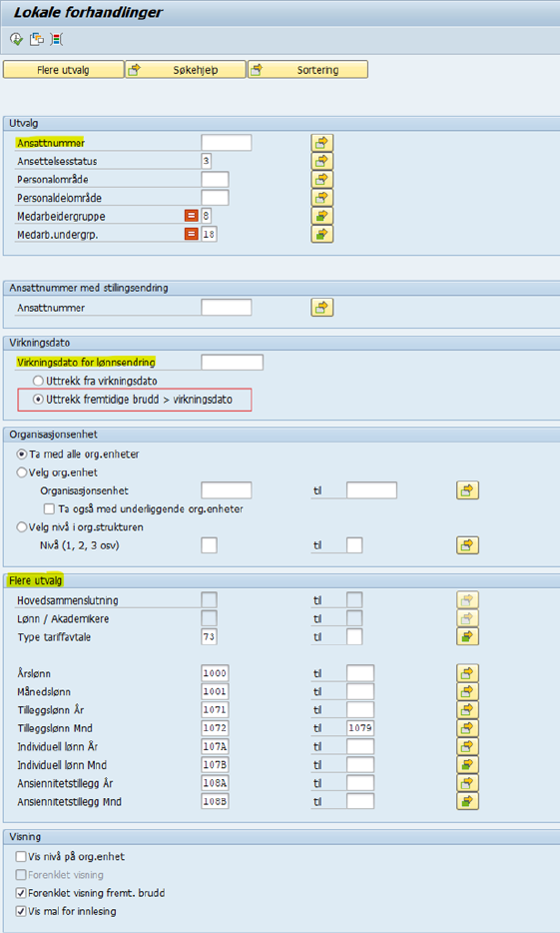
Task: Click the selection options colored icon in toolbar
Action: 57,39
